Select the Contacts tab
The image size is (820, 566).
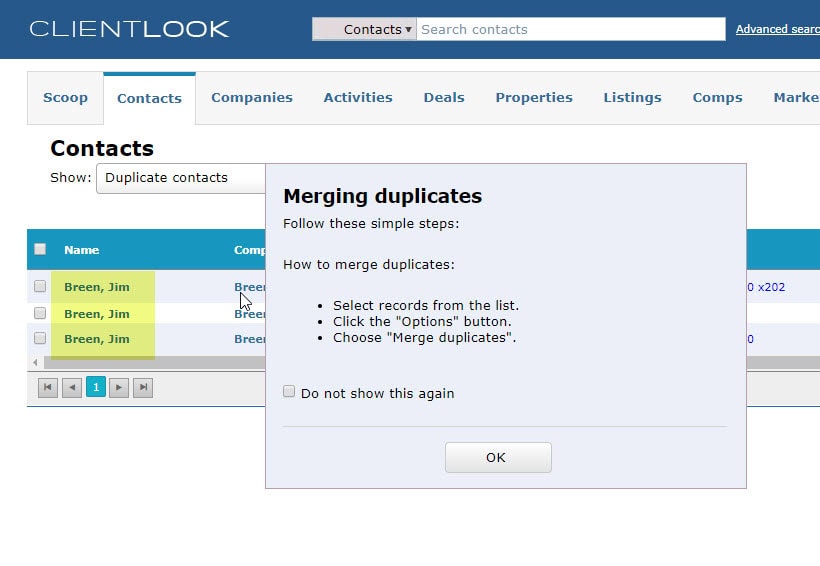coord(150,98)
